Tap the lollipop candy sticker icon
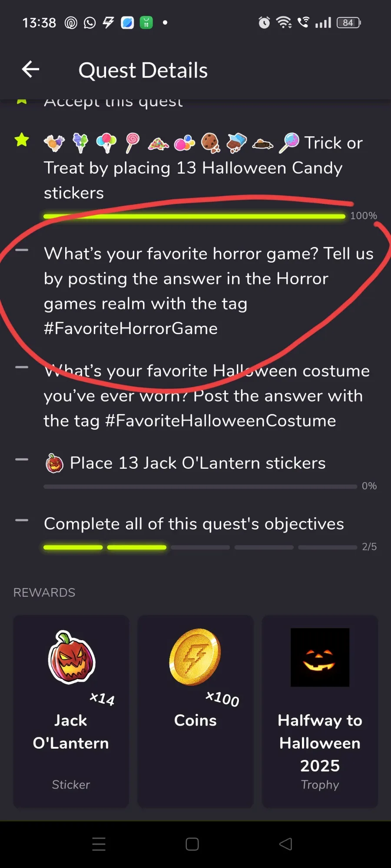 click(x=132, y=143)
